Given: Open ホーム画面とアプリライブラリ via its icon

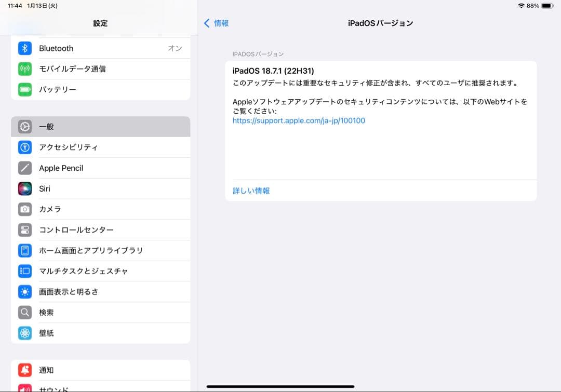Looking at the screenshot, I should (25, 250).
